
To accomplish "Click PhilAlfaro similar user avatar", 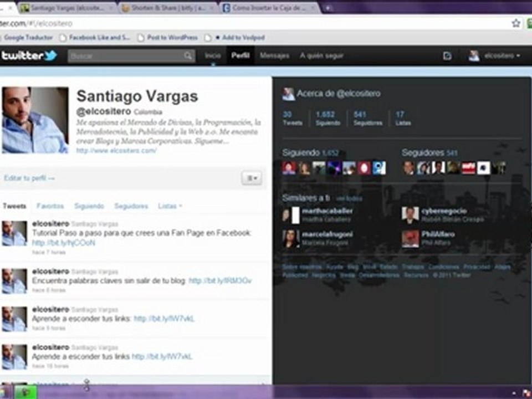I will [410, 238].
